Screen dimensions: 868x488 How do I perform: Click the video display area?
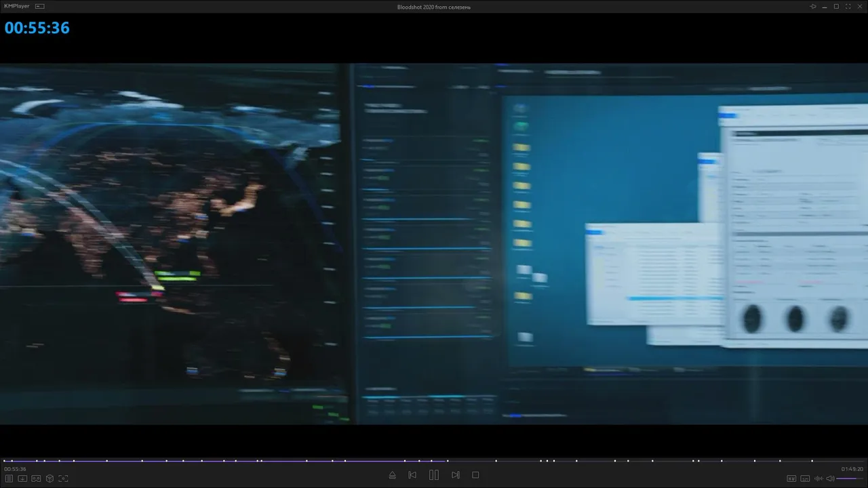tap(434, 244)
